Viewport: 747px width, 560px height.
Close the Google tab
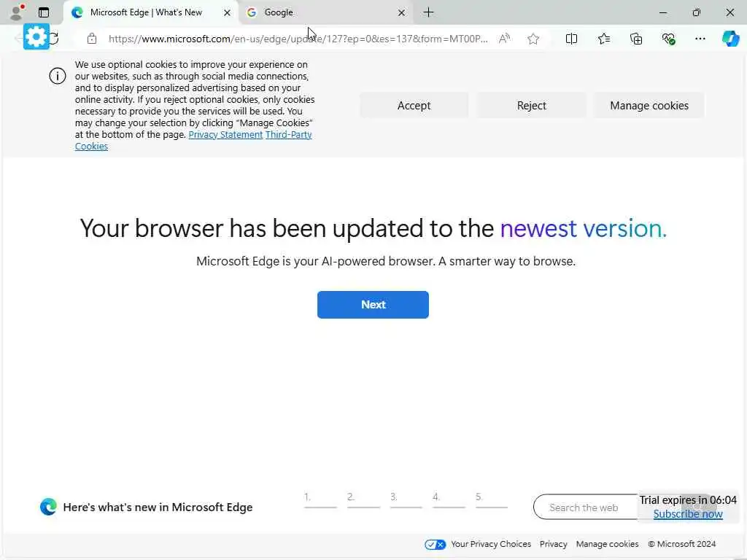tap(402, 13)
